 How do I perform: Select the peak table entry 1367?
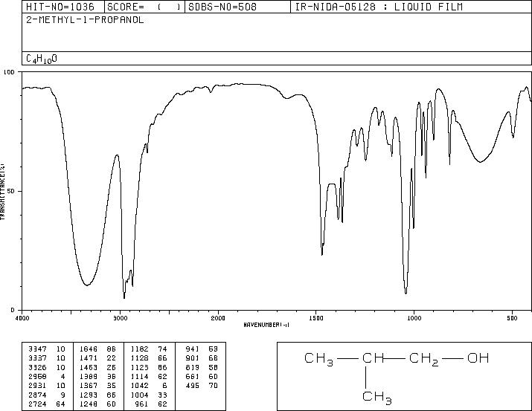[89, 386]
